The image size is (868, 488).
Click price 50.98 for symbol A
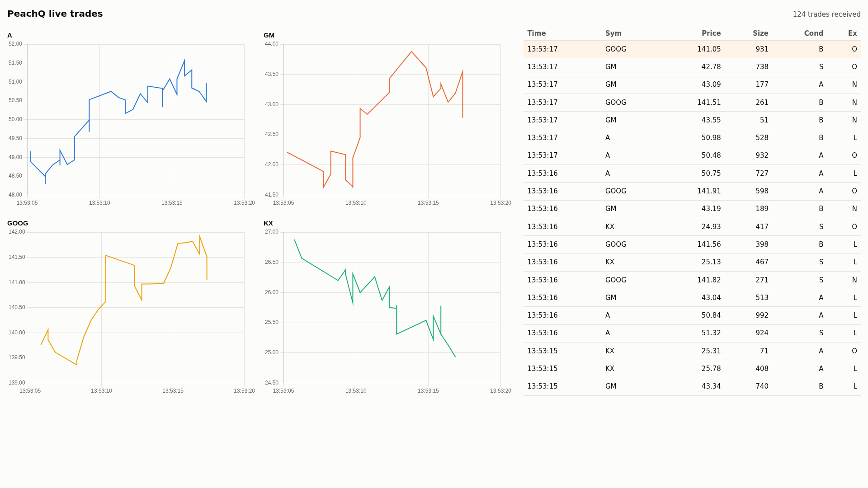(711, 138)
